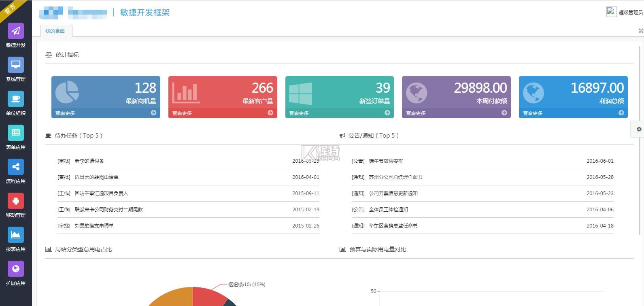644x306 pixels.
Task: View more on the 最新商机量 card
Action: (x=65, y=113)
